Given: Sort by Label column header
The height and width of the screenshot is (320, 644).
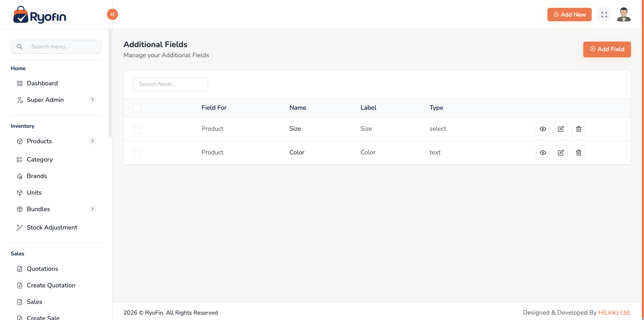Looking at the screenshot, I should tap(368, 108).
